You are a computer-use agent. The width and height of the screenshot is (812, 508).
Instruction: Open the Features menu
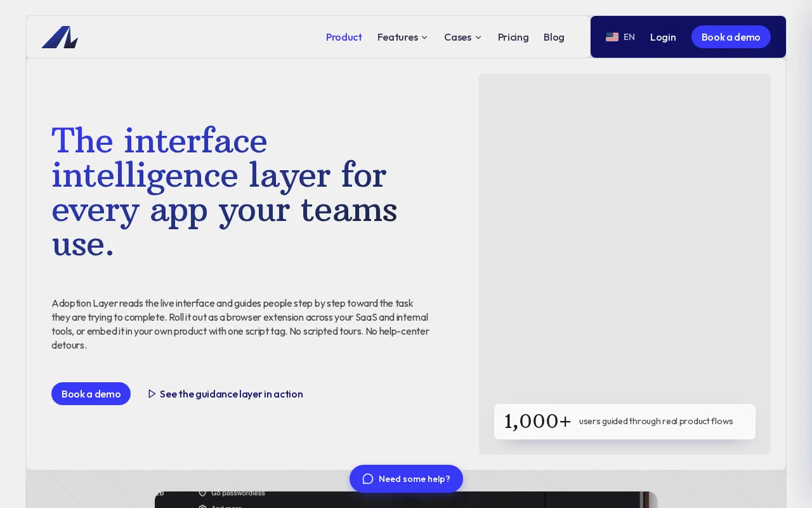[x=402, y=37]
